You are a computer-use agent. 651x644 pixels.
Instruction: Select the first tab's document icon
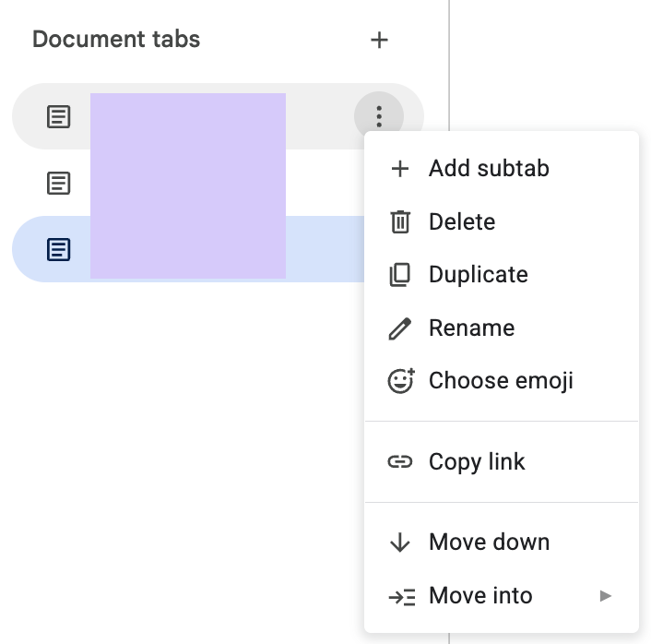pos(58,117)
